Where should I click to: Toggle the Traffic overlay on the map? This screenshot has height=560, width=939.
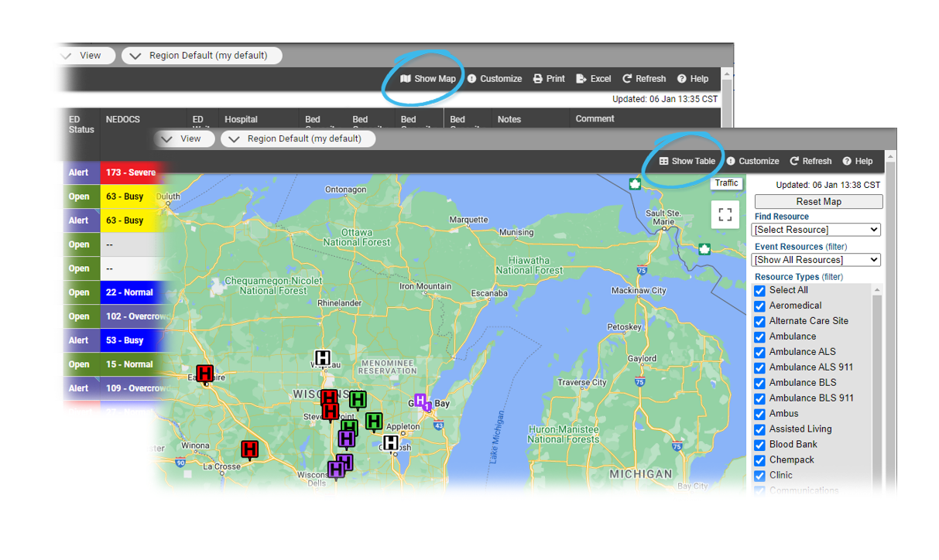click(726, 183)
